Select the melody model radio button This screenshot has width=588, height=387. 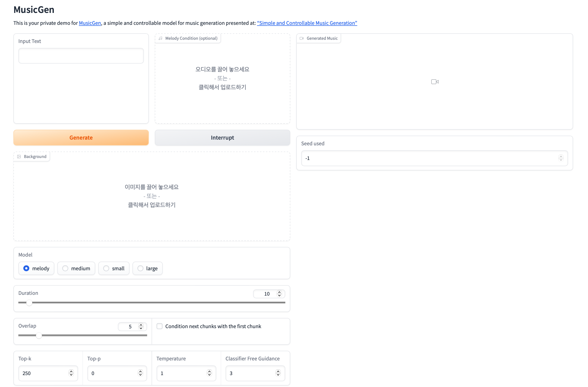click(26, 268)
